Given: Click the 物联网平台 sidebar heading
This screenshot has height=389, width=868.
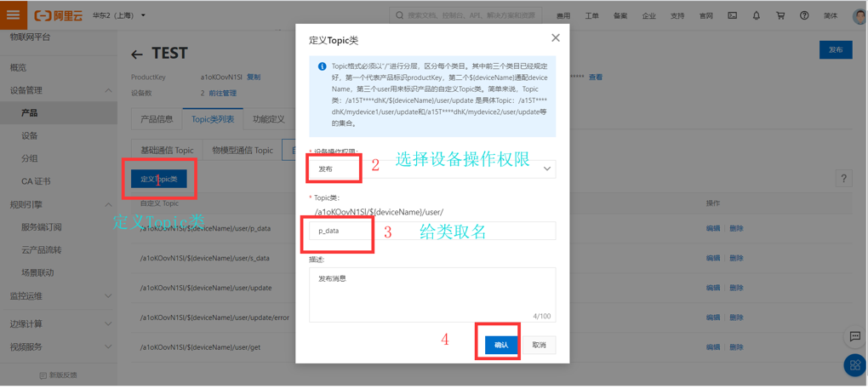Looking at the screenshot, I should [x=30, y=37].
